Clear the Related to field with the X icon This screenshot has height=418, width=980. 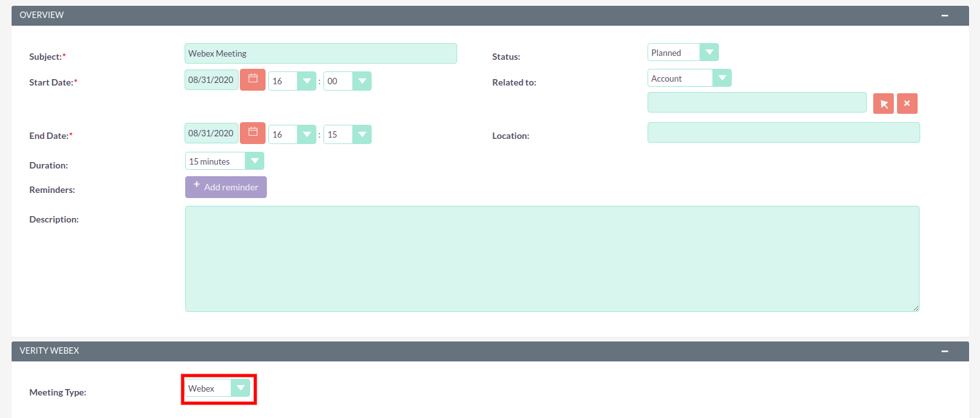907,104
